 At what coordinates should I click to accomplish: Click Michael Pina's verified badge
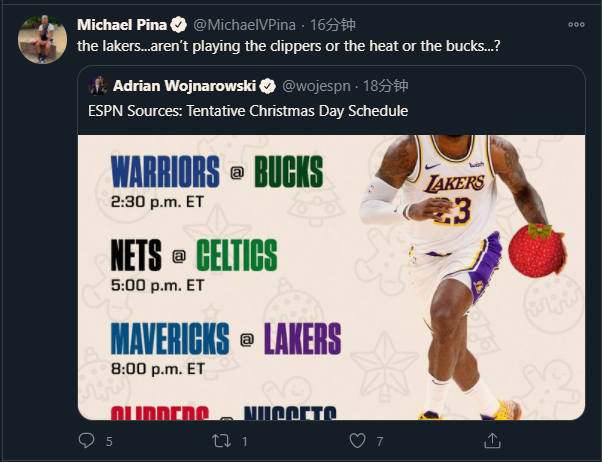point(178,24)
